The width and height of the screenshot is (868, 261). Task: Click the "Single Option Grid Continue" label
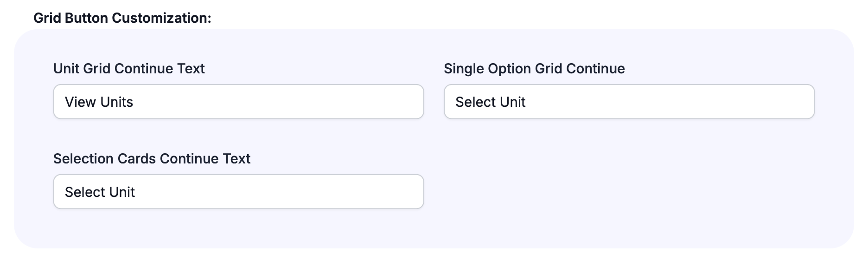[534, 69]
